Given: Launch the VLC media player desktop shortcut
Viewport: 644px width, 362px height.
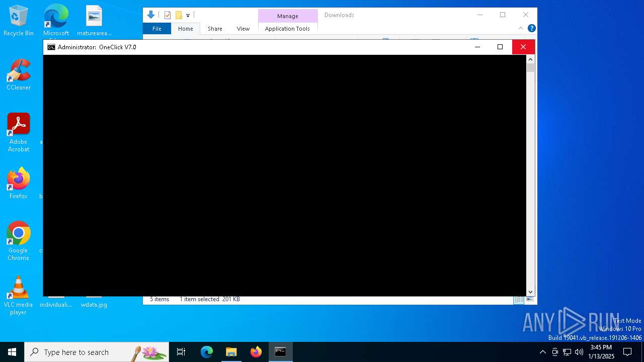Looking at the screenshot, I should (19, 295).
